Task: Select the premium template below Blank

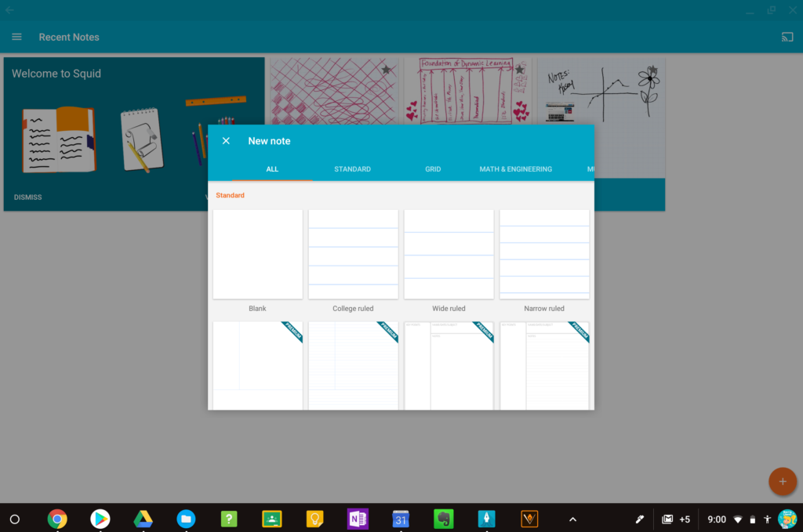Action: pyautogui.click(x=257, y=365)
